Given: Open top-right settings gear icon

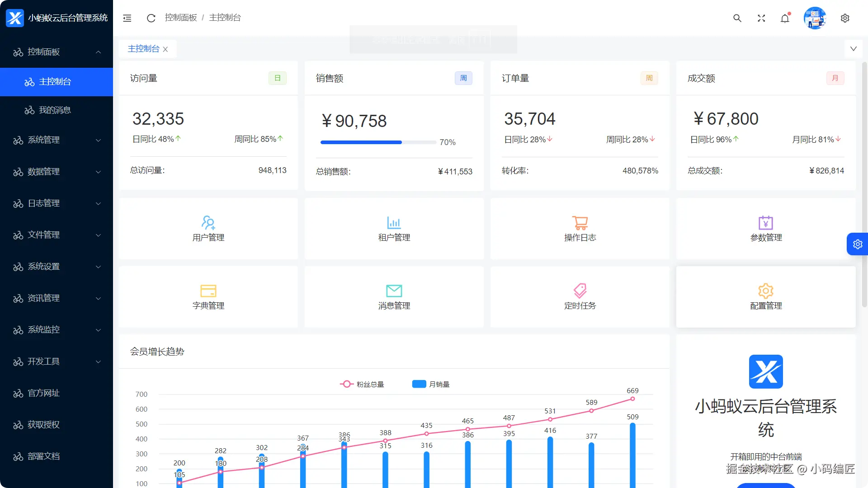Looking at the screenshot, I should (x=845, y=18).
